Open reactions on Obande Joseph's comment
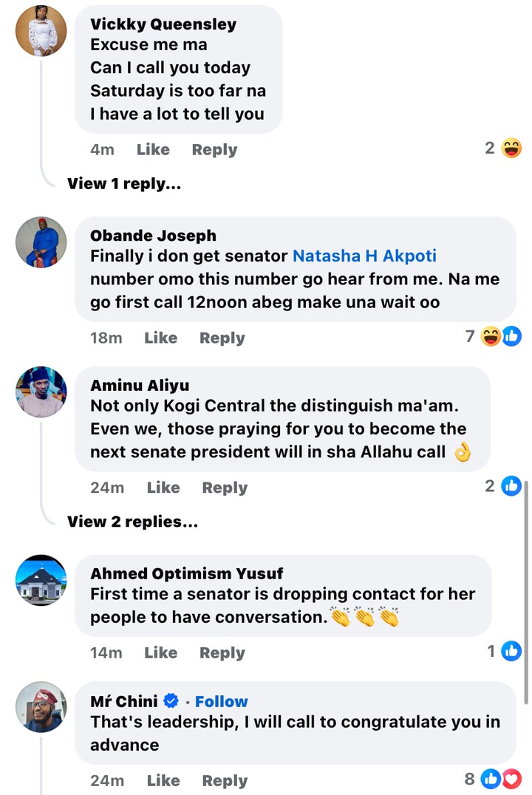 [x=501, y=337]
